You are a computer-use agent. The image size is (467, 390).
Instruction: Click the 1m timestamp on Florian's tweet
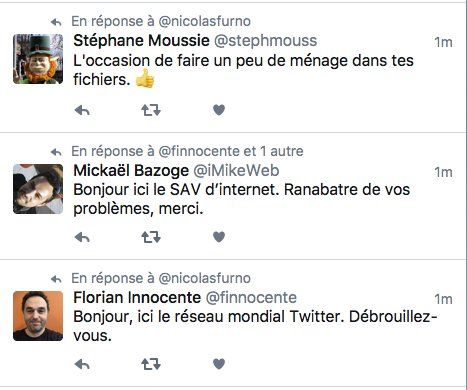443,299
